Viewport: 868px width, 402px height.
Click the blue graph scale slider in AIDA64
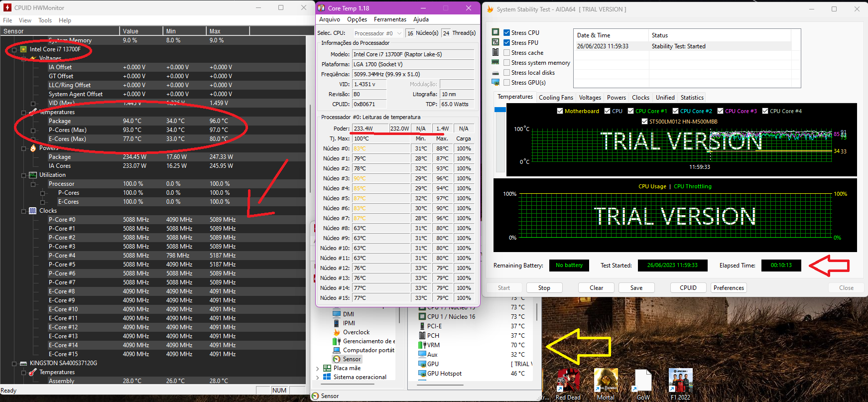tap(499, 110)
